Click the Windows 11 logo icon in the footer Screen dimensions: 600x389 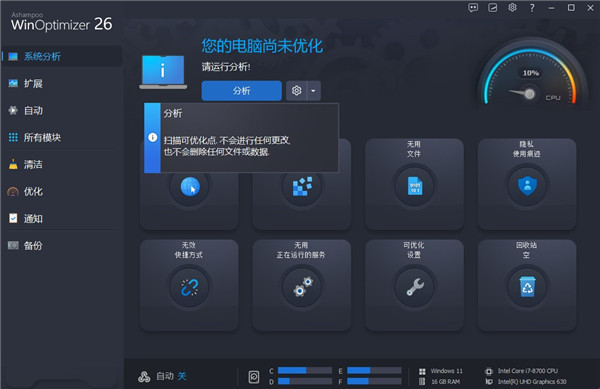click(x=422, y=371)
